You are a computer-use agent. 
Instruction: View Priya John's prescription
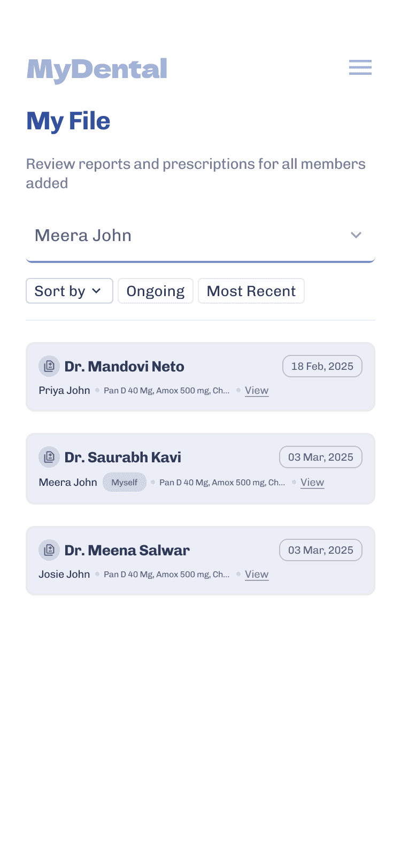[257, 391]
